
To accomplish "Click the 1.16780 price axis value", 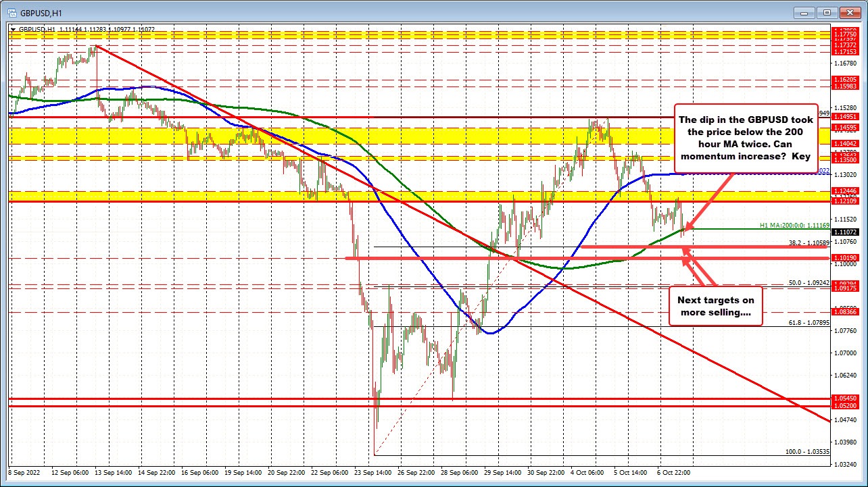I will point(845,63).
